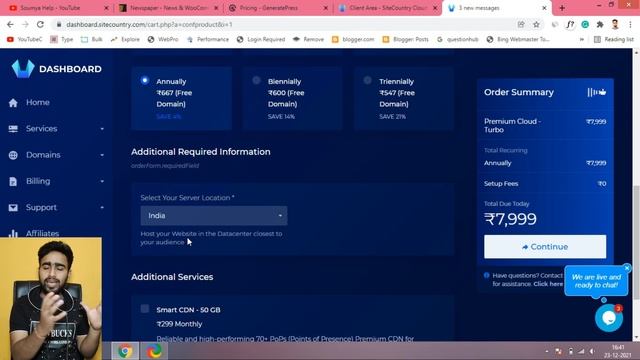Image resolution: width=640 pixels, height=360 pixels.
Task: Click We are live and ready to chat bubble
Action: (596, 281)
